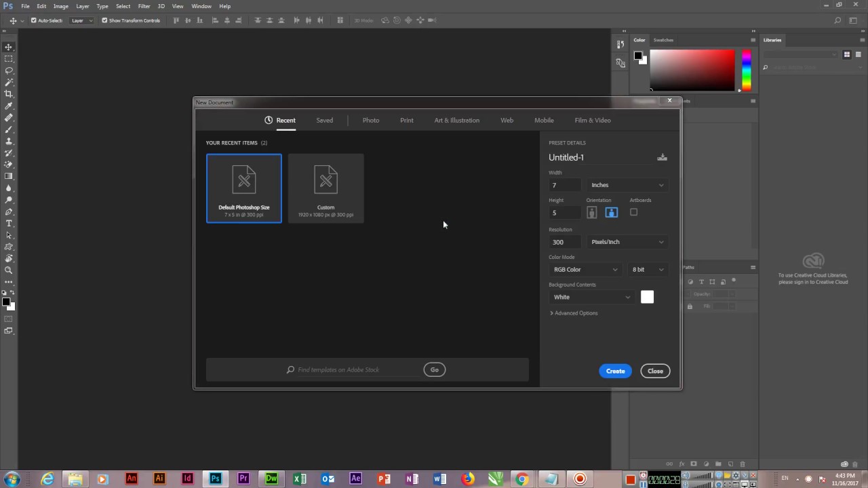Open the Art & Illustration tab

tap(457, 120)
